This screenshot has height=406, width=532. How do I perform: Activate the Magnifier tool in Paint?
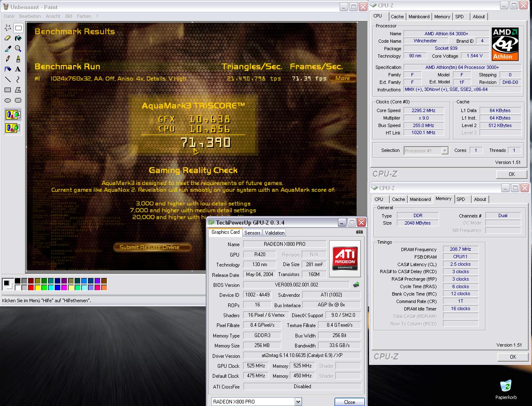pyautogui.click(x=18, y=49)
